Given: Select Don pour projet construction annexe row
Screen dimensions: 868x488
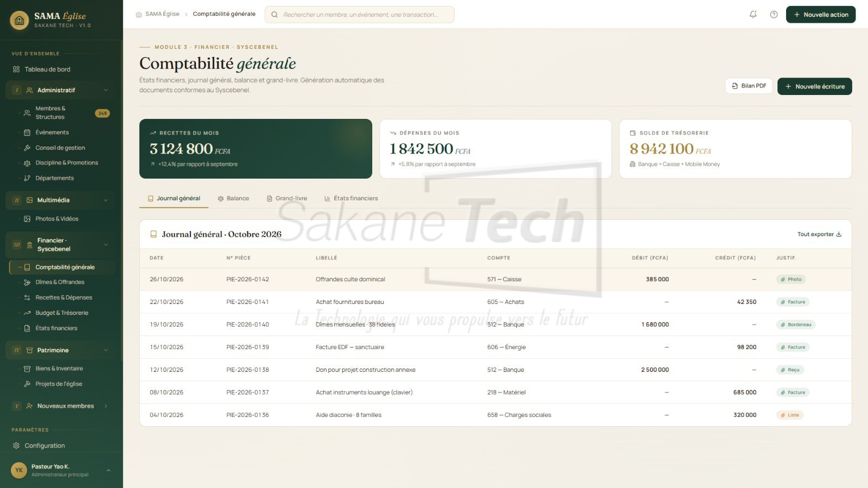Looking at the screenshot, I should 495,370.
